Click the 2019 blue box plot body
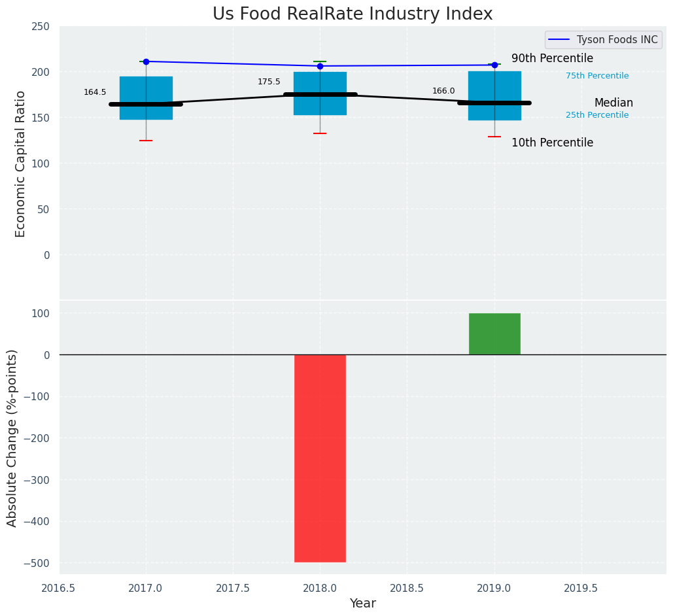 click(x=494, y=85)
